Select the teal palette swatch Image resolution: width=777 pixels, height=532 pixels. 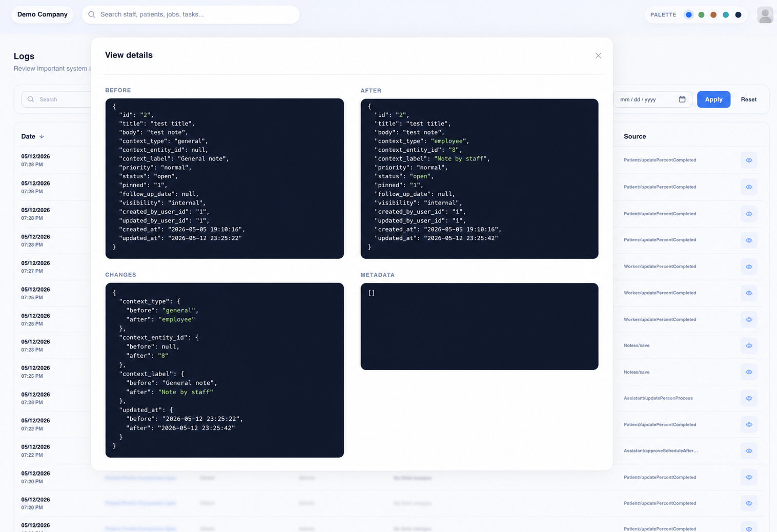click(726, 15)
